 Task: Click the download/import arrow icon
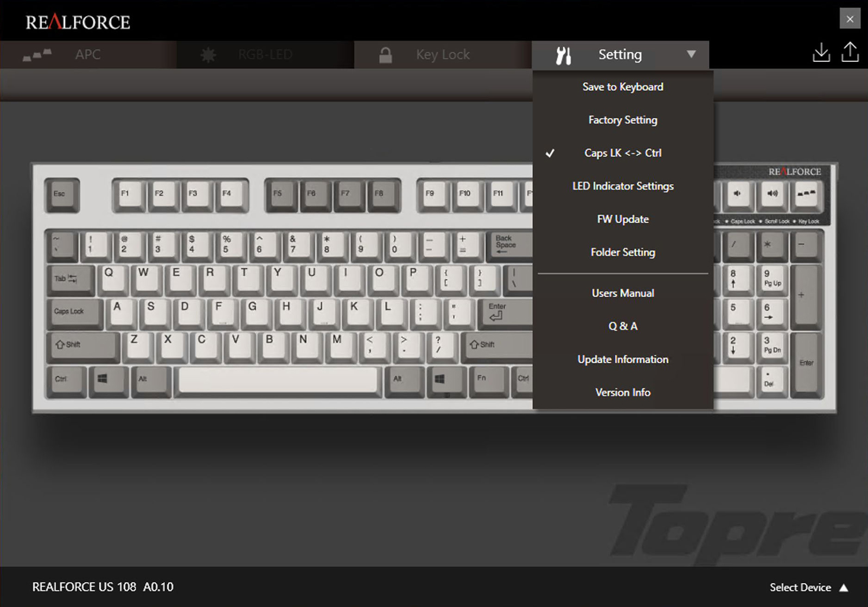coord(821,53)
